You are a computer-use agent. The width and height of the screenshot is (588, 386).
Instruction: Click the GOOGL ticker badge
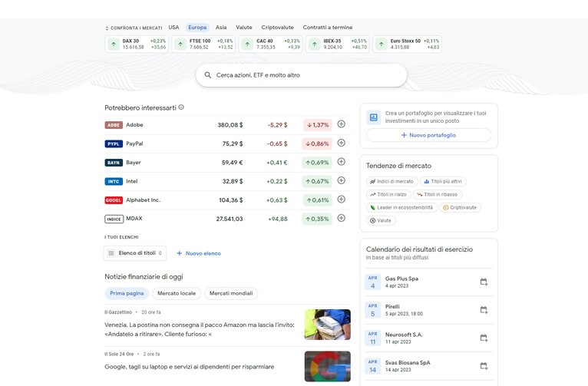pos(114,200)
